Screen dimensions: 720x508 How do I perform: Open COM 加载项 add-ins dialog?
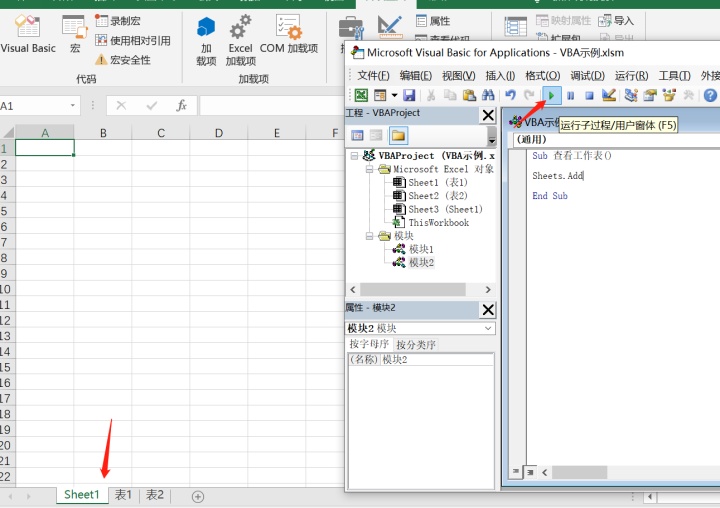[x=289, y=34]
